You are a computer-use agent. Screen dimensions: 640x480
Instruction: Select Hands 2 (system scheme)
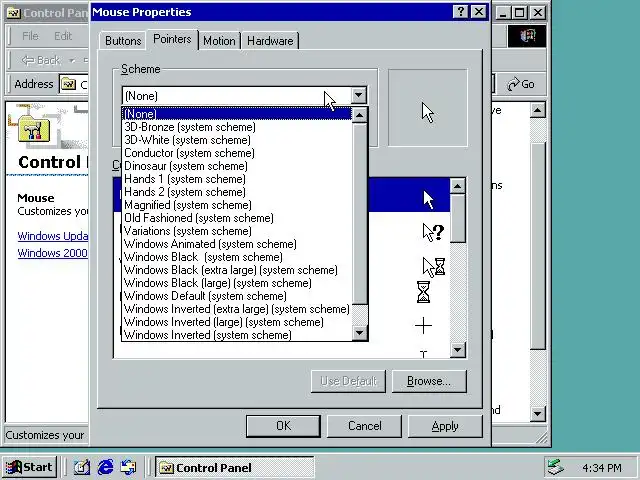237,192
